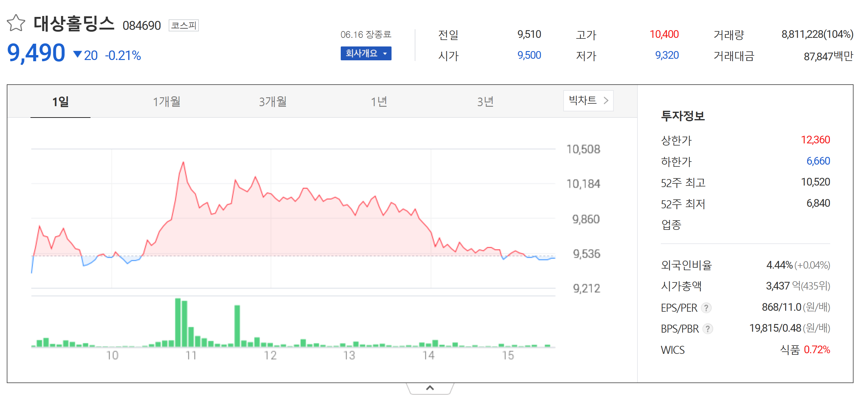Click the current price 9,490

click(36, 53)
